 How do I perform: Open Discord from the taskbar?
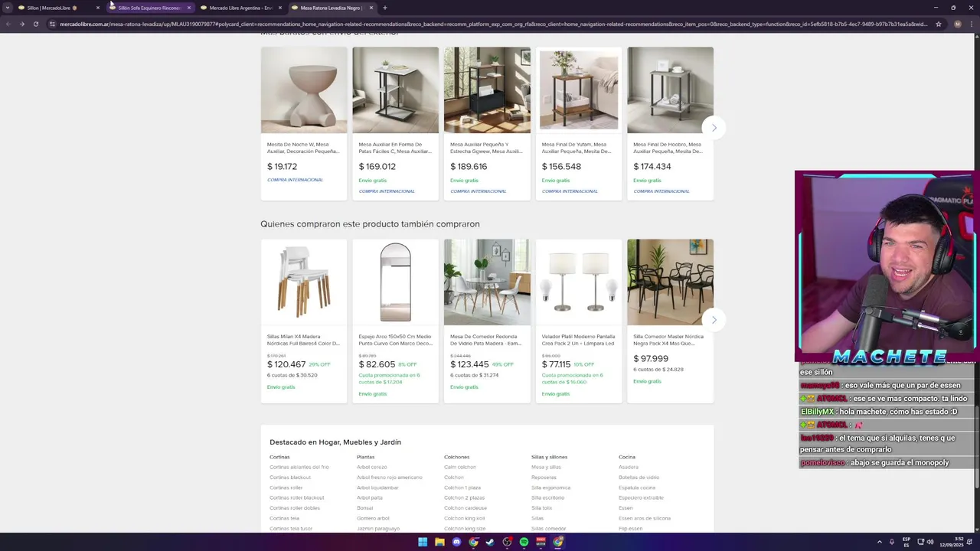coord(456,542)
